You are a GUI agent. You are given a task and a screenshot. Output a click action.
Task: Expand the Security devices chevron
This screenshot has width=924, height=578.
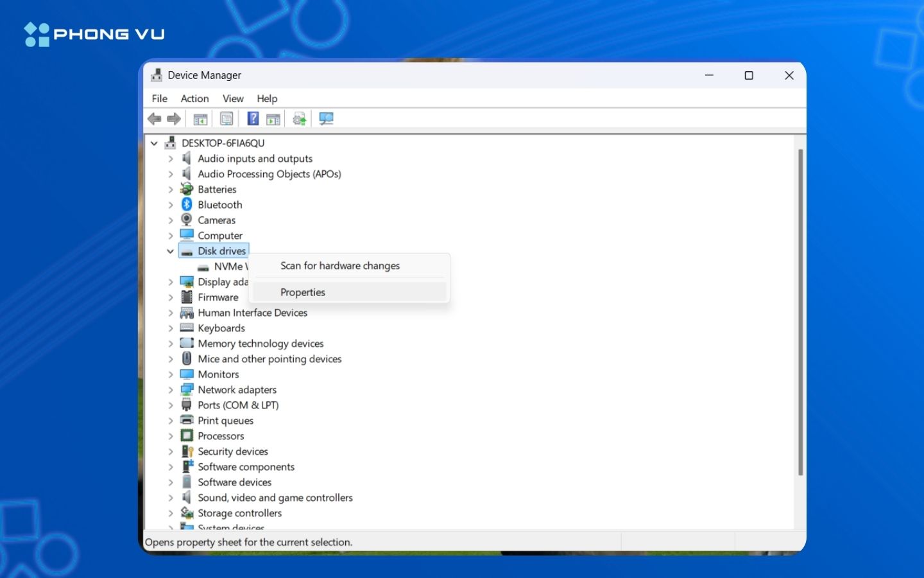point(171,451)
